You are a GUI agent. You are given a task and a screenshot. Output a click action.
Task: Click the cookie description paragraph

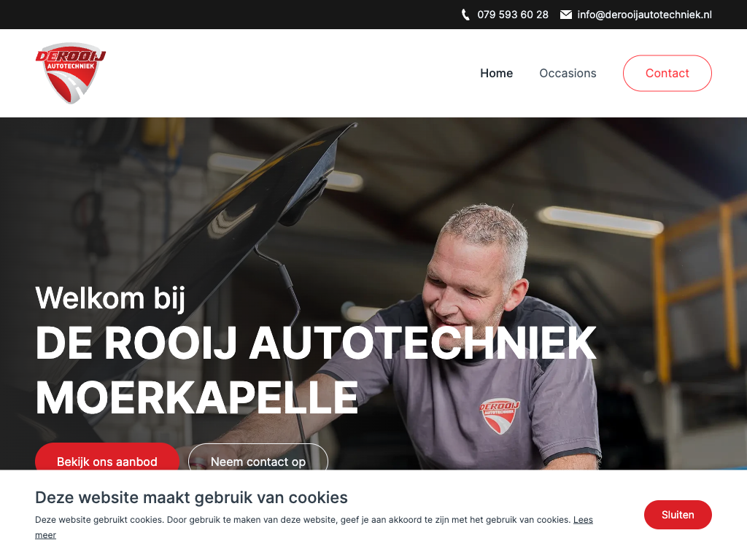point(314,527)
